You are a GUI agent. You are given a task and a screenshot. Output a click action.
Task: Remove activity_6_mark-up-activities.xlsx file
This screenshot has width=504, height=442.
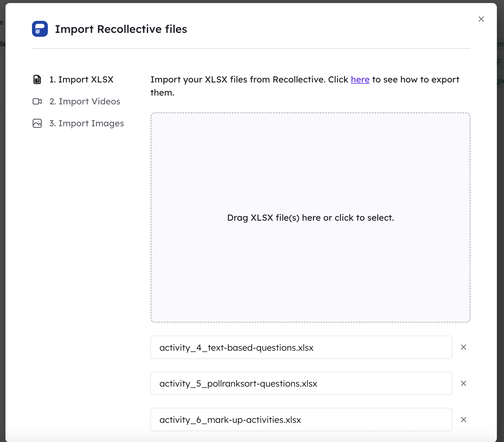coord(463,420)
